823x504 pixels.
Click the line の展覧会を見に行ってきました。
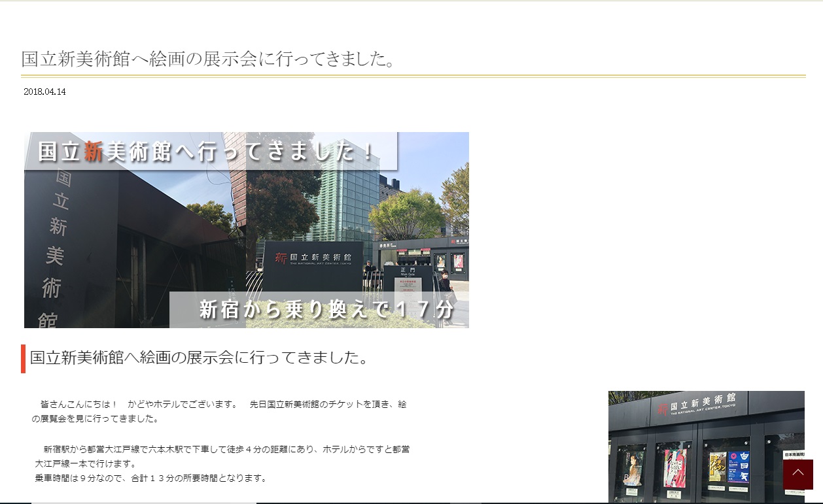pyautogui.click(x=95, y=419)
